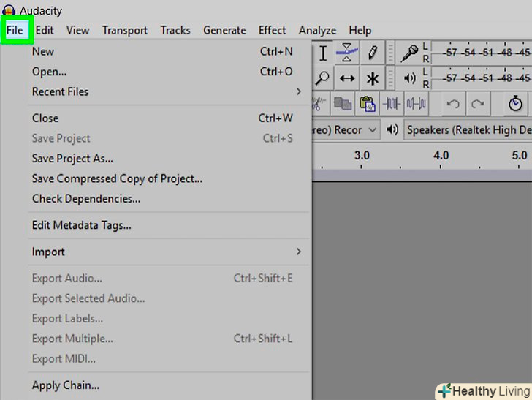Click the Silence audio icon
Image resolution: width=532 pixels, height=400 pixels.
416,104
